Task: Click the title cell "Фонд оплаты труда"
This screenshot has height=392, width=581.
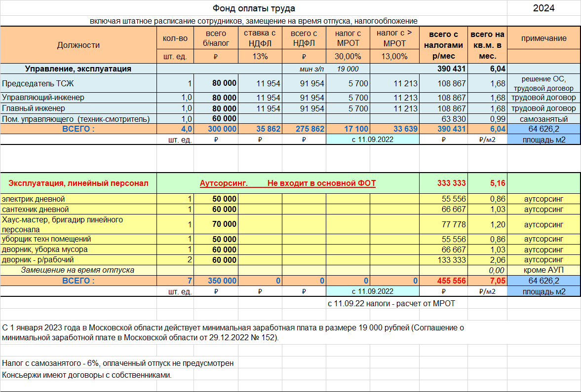Action: [x=254, y=8]
